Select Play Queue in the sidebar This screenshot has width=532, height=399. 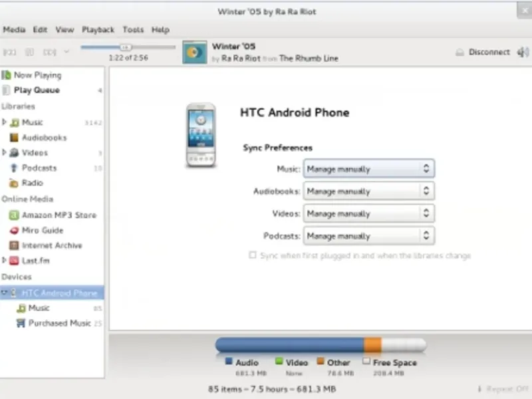pos(52,90)
